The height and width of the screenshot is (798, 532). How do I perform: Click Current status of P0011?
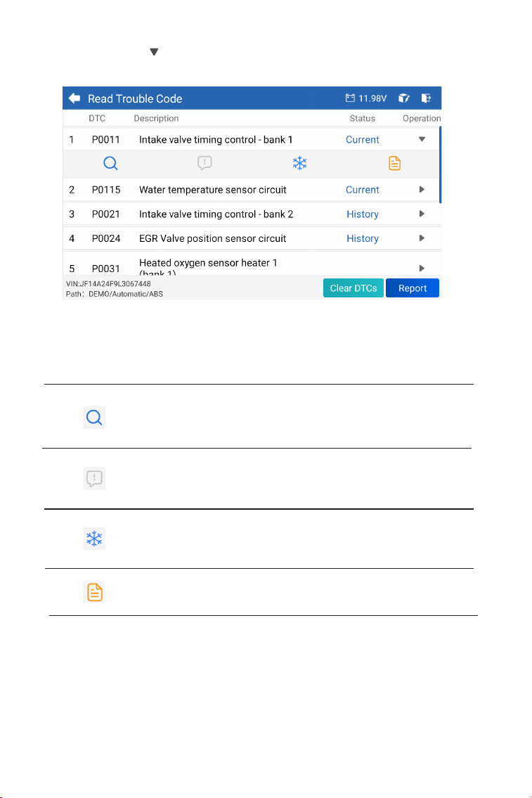click(363, 139)
